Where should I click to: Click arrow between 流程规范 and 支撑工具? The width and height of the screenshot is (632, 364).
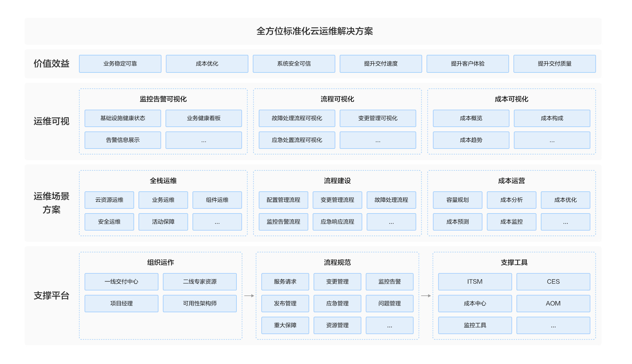426,296
